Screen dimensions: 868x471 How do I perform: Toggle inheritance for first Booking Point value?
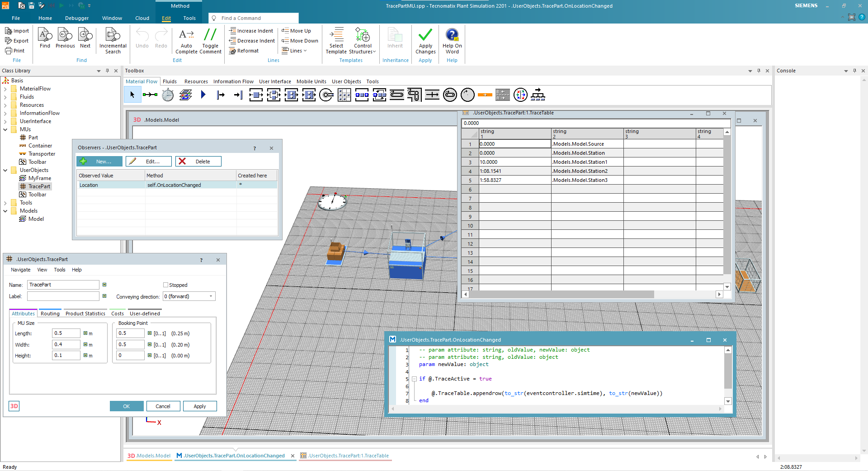point(150,333)
